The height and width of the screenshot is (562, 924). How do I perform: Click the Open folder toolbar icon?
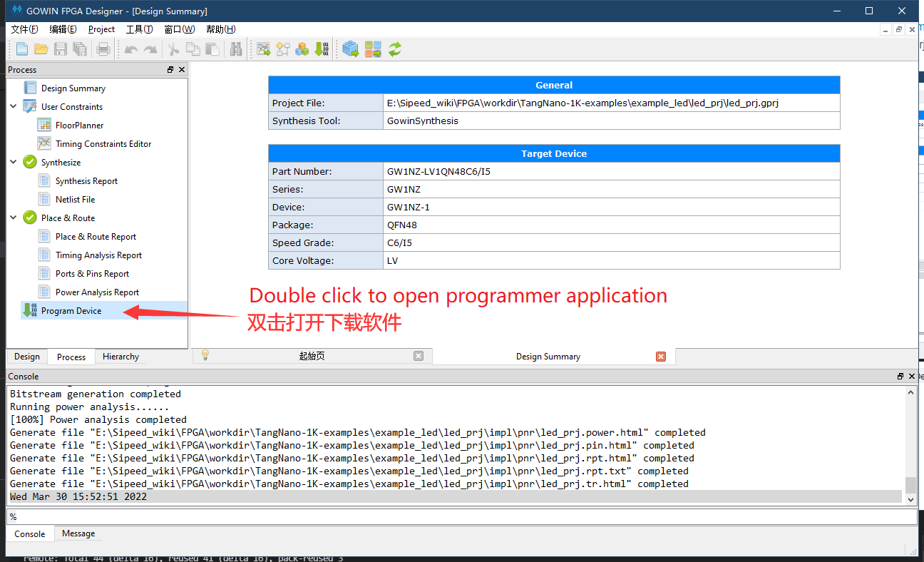coord(41,49)
